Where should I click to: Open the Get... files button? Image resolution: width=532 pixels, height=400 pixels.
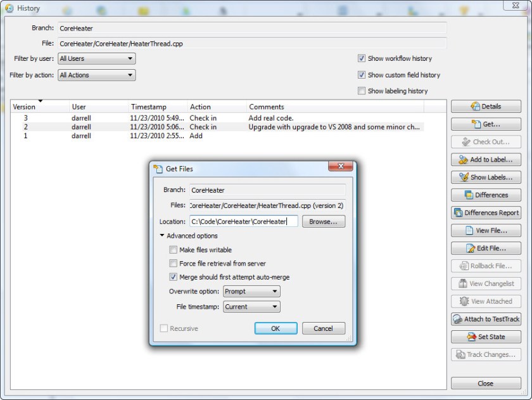[486, 124]
